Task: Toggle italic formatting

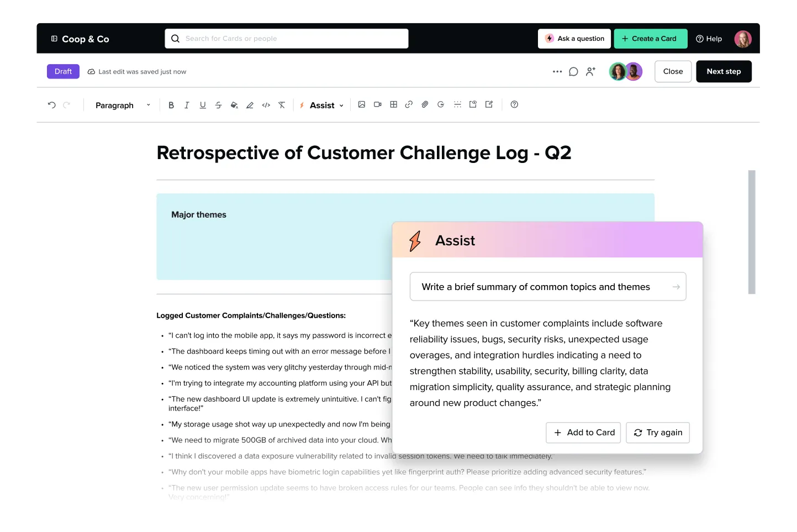Action: tap(187, 104)
